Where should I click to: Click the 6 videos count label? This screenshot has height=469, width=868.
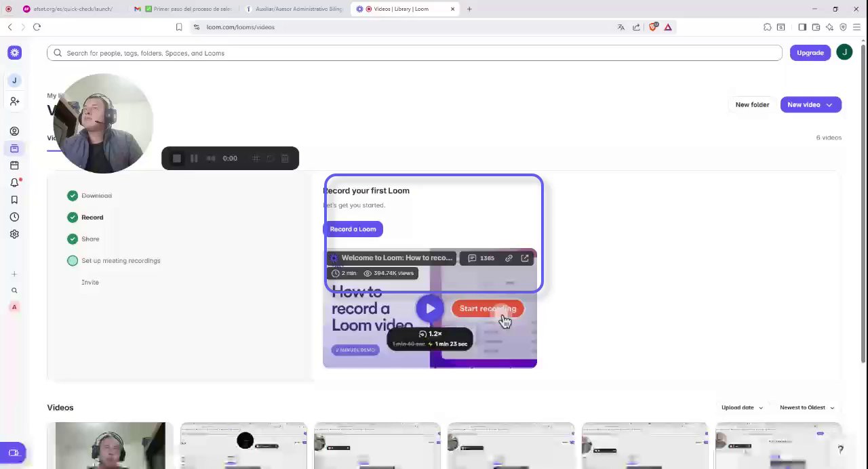[829, 138]
